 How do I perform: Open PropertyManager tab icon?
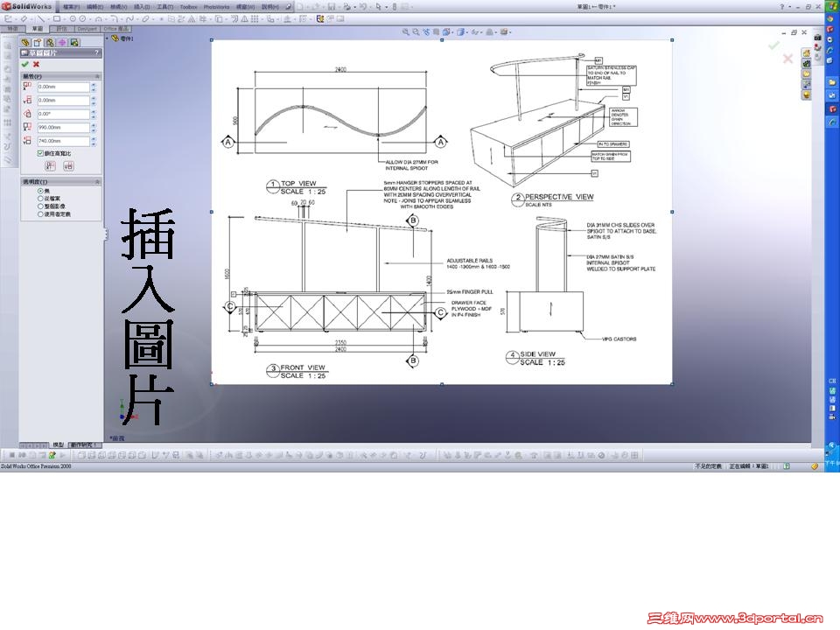[38, 42]
